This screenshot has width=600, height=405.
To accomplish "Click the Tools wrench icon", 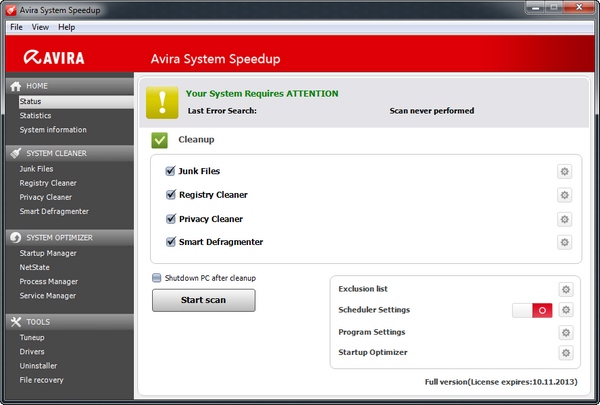I will click(x=16, y=322).
